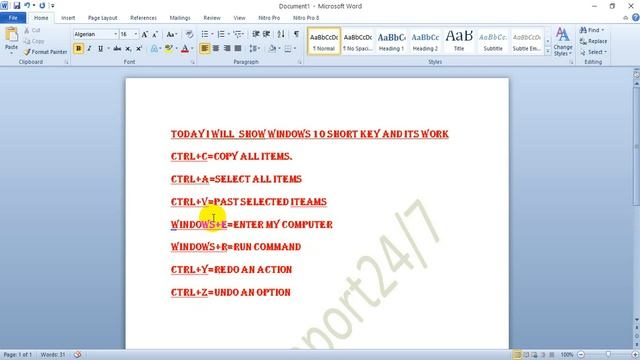This screenshot has height=360, width=640.
Task: Click the Multilevel List icon
Action: [x=238, y=34]
